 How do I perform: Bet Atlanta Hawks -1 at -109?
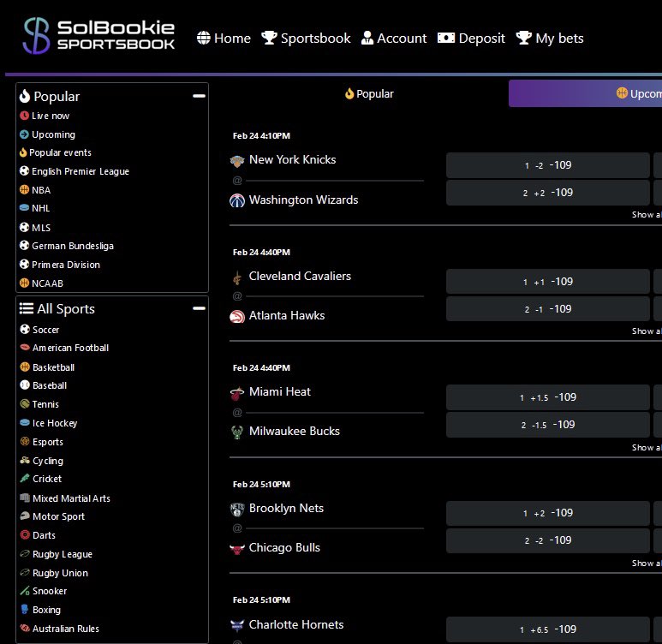click(547, 308)
